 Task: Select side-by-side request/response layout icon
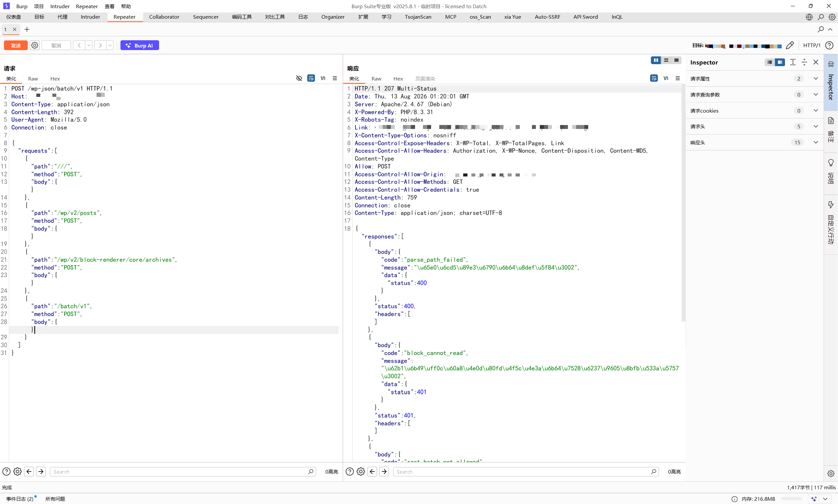(x=656, y=60)
